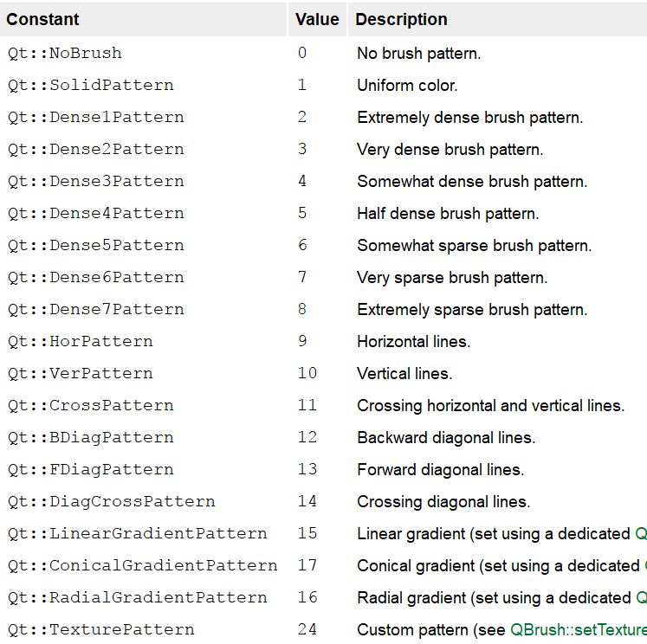The image size is (647, 644).
Task: Click on Qt::BDiagPattern constant
Action: (90, 437)
